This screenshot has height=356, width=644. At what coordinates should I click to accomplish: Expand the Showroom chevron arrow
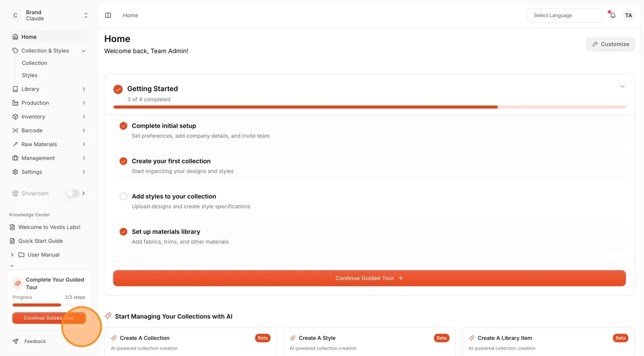(84, 193)
